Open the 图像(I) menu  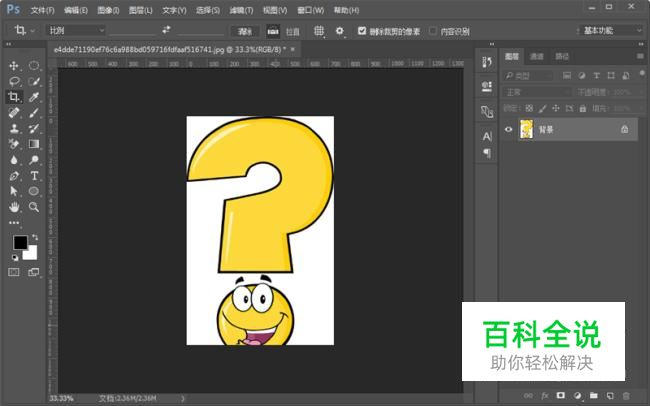[108, 10]
